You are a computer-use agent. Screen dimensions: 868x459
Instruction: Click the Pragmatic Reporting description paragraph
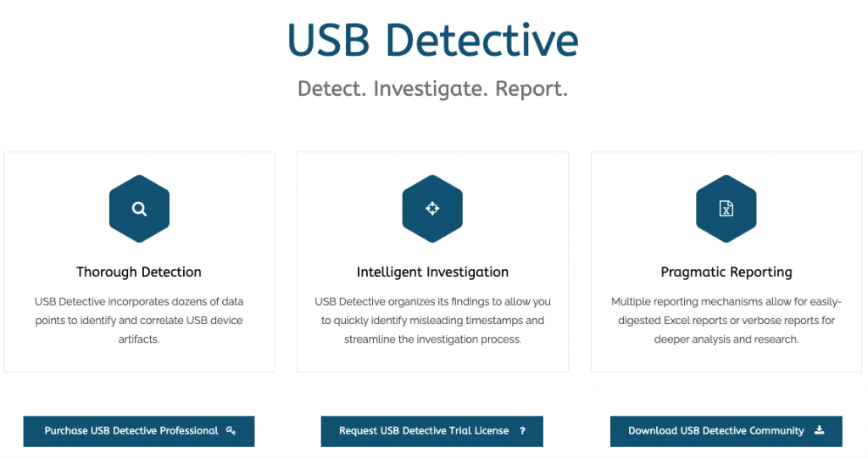click(726, 320)
